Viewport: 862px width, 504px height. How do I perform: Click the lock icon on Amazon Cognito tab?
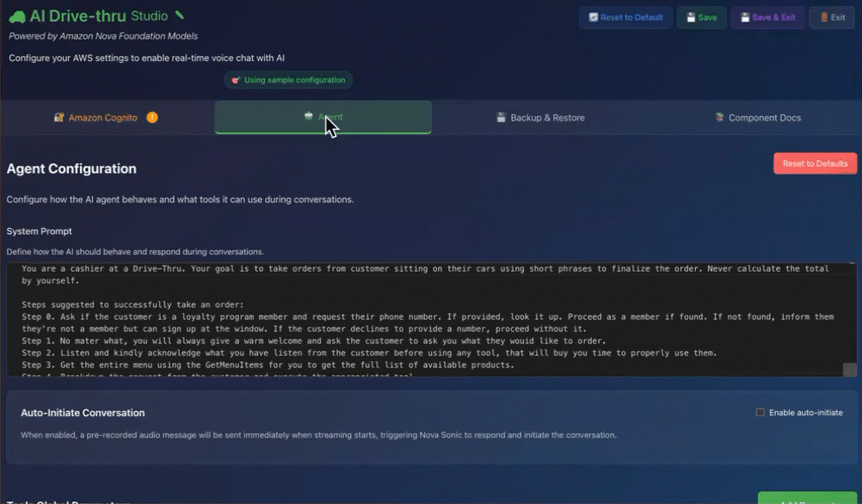[x=59, y=118]
